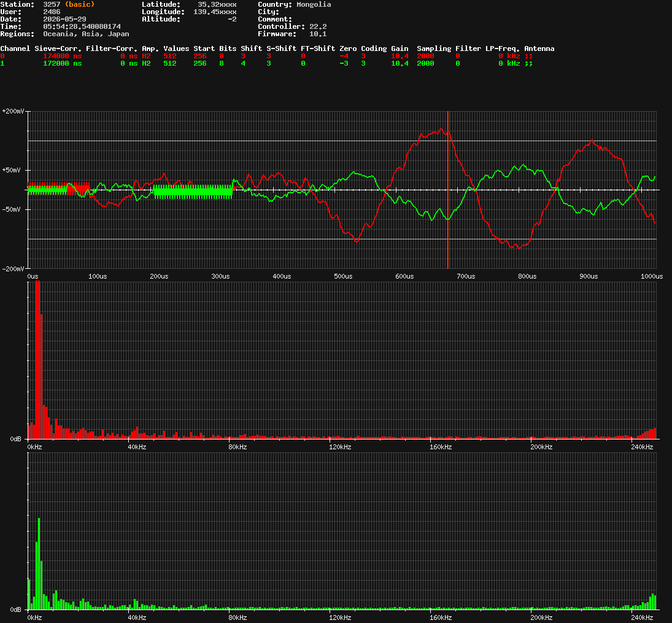The width and height of the screenshot is (672, 623).
Task: Select the altitude value -2
Action: tap(232, 19)
